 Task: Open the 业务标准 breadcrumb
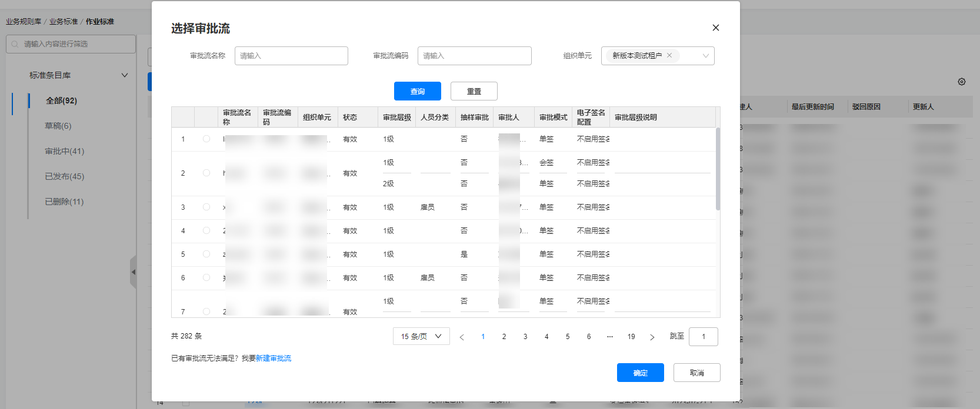(64, 22)
